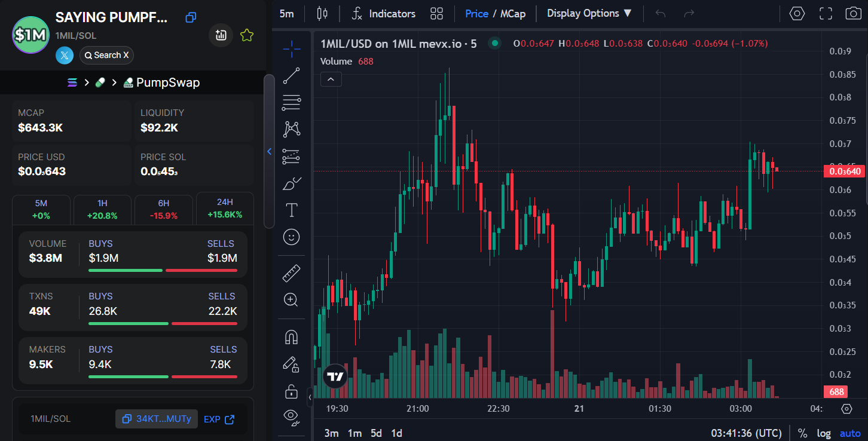Screen dimensions: 868x441
Task: Open the 5m timeframe selector
Action: coord(287,13)
